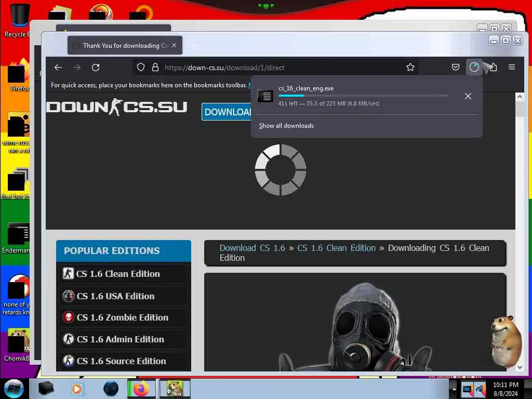Click the CS 1.6 Clean Edition breadcrumb
This screenshot has width=532, height=399.
[x=337, y=248]
